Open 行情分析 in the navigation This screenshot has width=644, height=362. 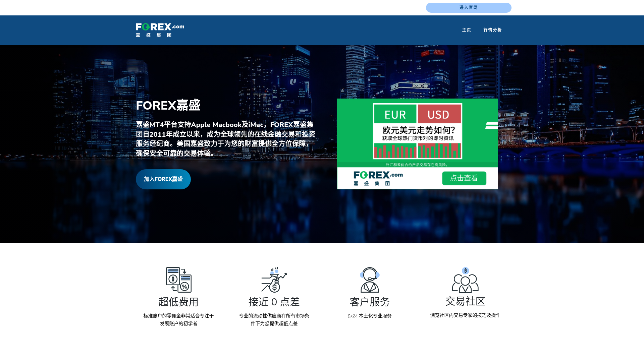point(492,30)
